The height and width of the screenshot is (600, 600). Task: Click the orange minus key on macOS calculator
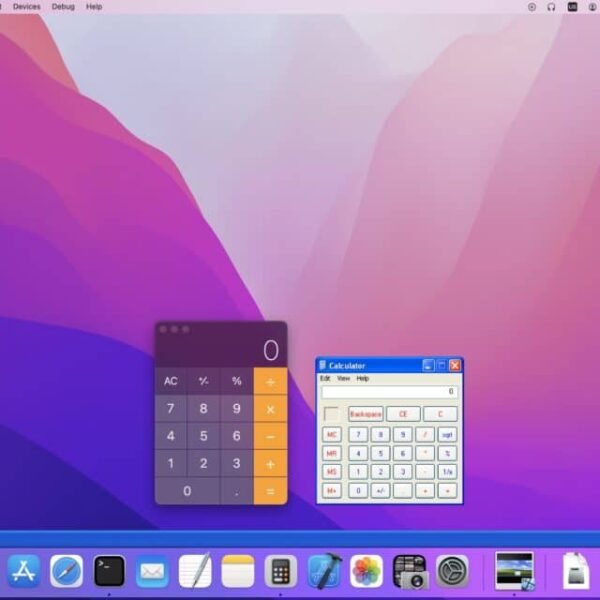[270, 436]
